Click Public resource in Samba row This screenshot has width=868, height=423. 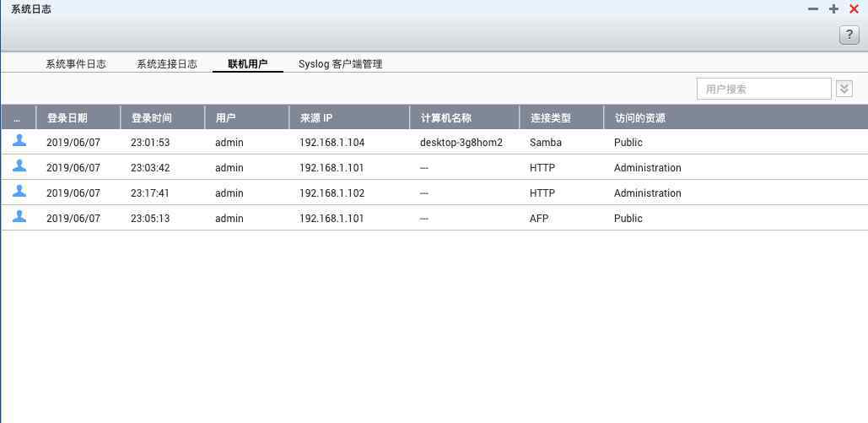[x=628, y=143]
